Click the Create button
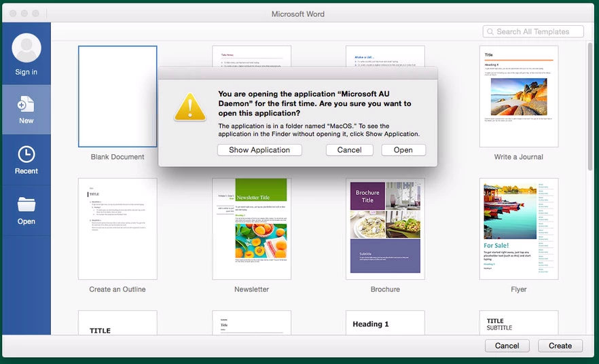 (560, 346)
